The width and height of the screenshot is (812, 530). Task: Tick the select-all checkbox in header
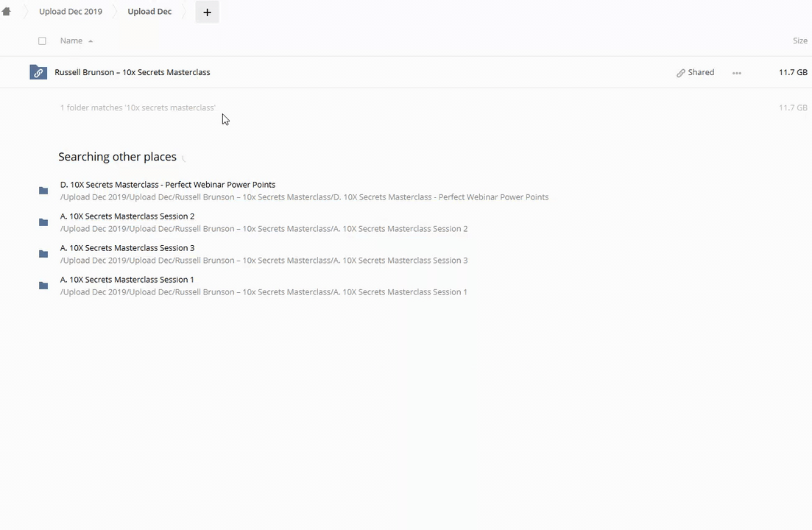coord(42,41)
